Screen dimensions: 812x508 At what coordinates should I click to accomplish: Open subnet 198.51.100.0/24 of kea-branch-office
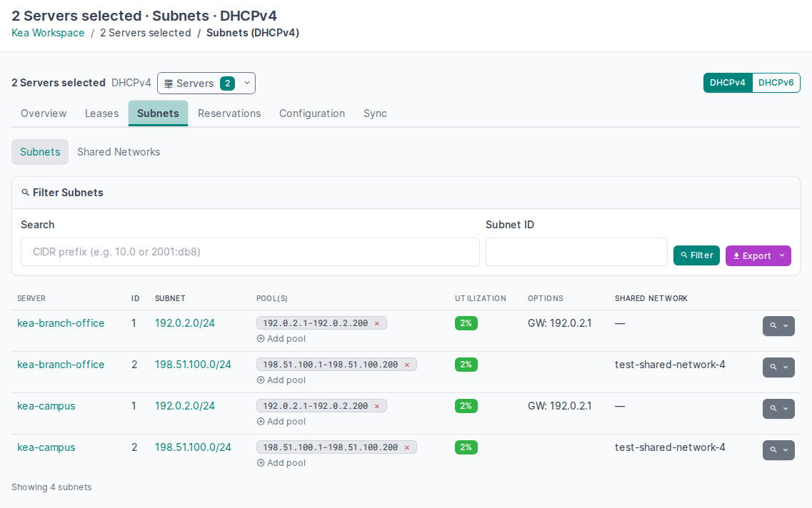pyautogui.click(x=193, y=365)
